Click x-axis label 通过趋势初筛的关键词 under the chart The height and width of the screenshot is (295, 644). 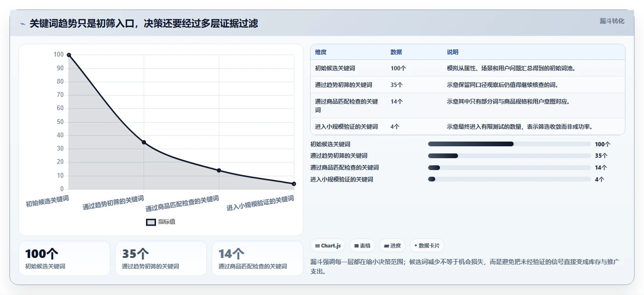click(x=113, y=202)
